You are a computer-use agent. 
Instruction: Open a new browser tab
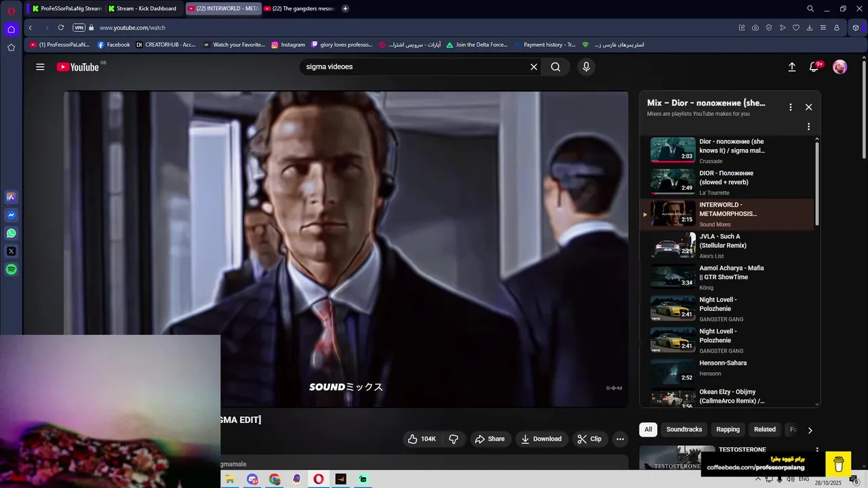click(345, 9)
